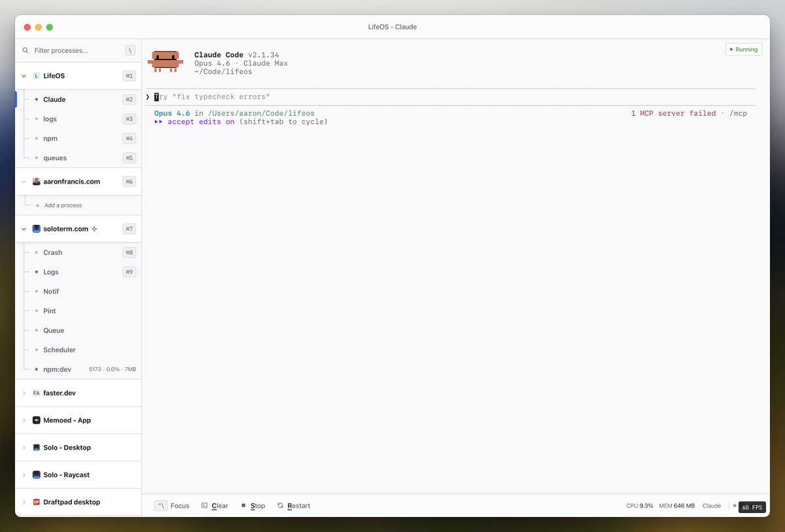Click the Solo - Desktop project icon

pyautogui.click(x=37, y=448)
